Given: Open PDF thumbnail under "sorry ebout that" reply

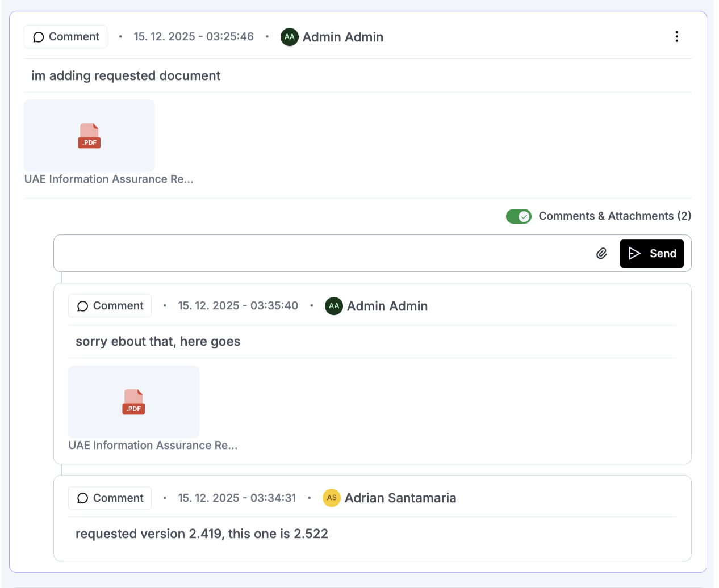Looking at the screenshot, I should pos(133,402).
